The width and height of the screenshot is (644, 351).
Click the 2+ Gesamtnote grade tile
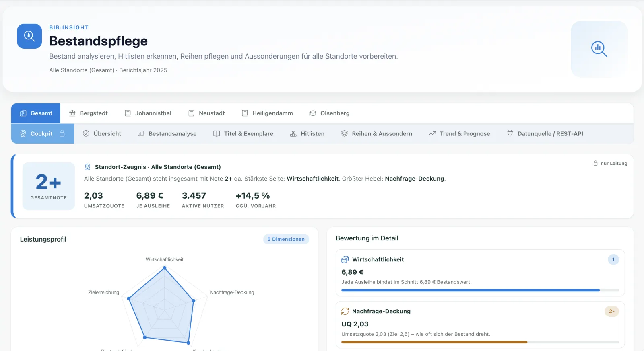(x=49, y=186)
